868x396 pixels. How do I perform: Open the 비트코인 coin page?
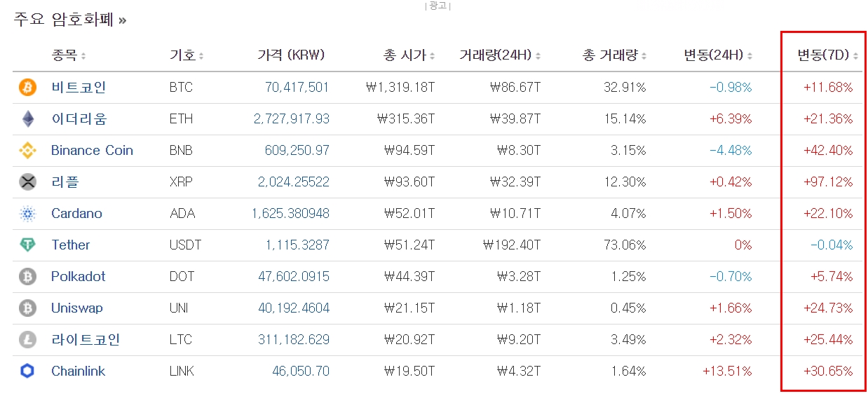79,88
